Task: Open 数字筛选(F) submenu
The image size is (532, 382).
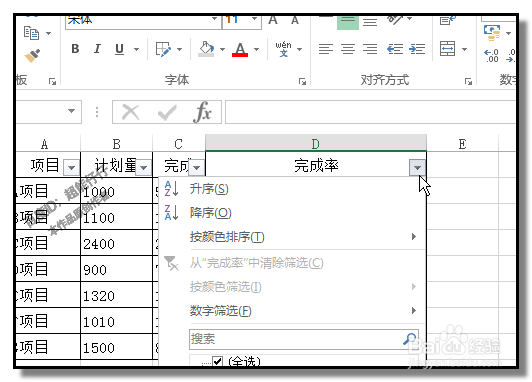Action: click(292, 311)
